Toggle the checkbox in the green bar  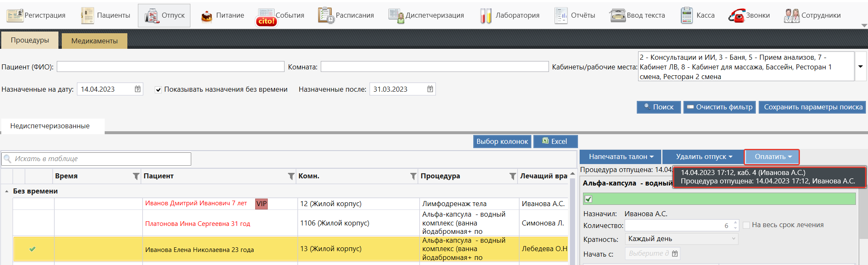pyautogui.click(x=588, y=199)
